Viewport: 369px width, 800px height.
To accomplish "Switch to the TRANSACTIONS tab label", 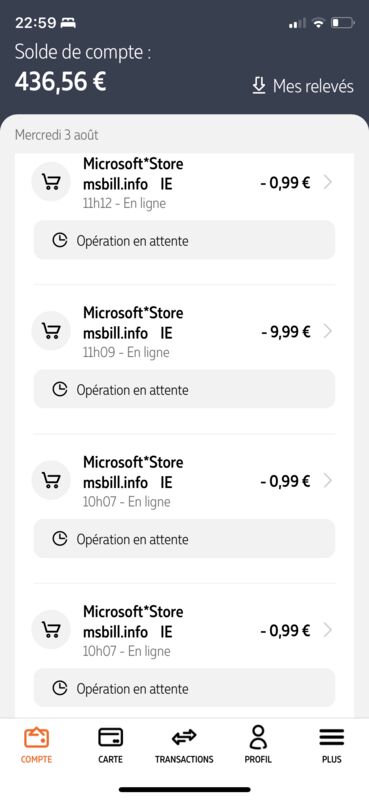I will pyautogui.click(x=184, y=759).
